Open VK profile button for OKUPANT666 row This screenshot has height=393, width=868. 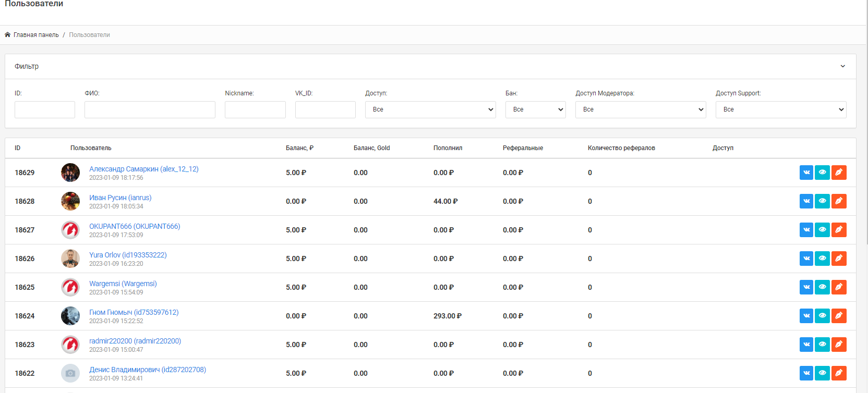806,230
